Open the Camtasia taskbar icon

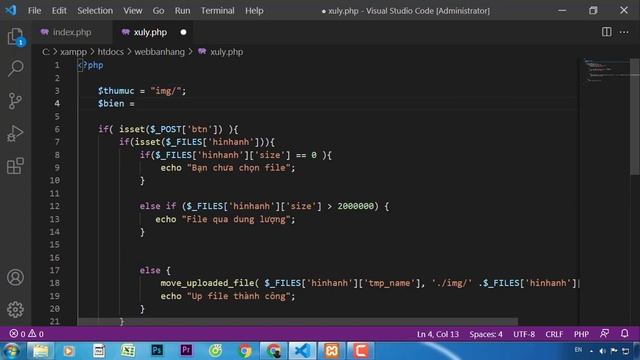point(360,351)
